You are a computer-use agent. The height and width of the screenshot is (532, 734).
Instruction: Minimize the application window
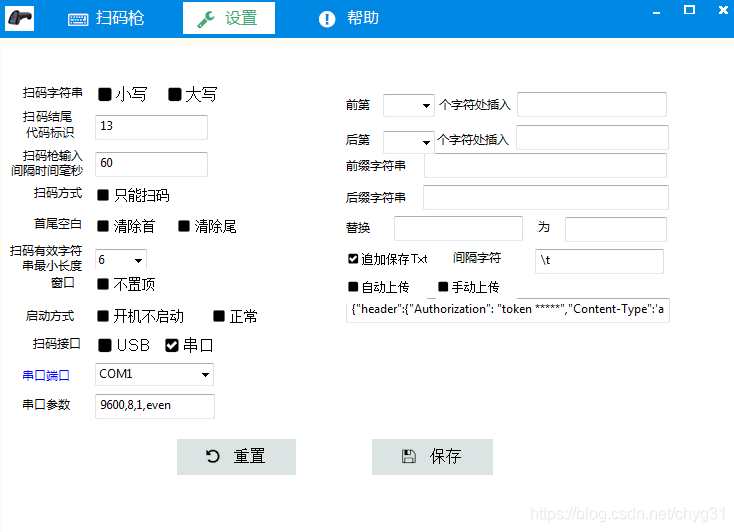point(656,11)
